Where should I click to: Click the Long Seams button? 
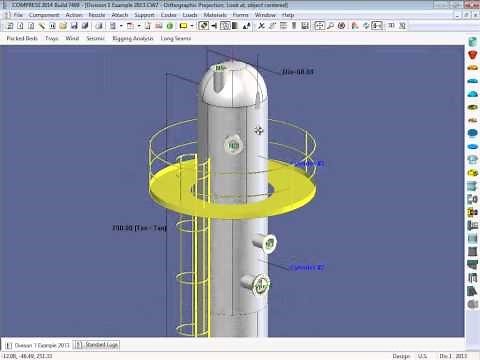click(x=176, y=38)
